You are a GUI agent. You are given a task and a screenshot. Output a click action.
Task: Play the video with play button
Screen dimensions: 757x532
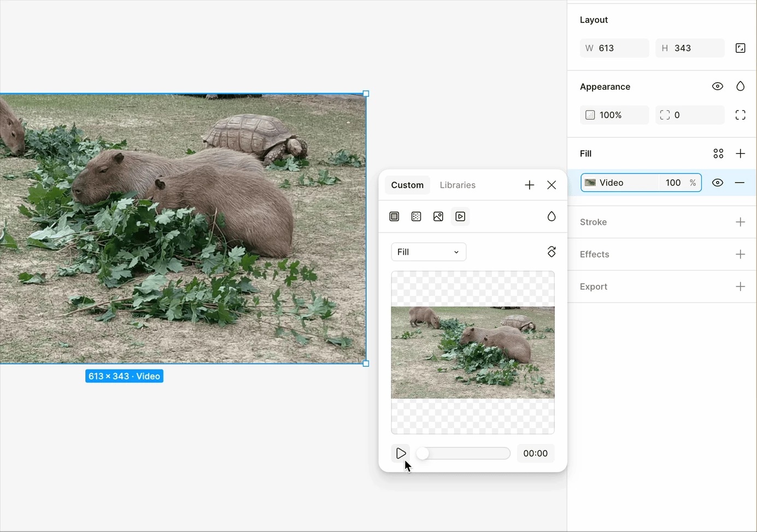[x=401, y=453]
